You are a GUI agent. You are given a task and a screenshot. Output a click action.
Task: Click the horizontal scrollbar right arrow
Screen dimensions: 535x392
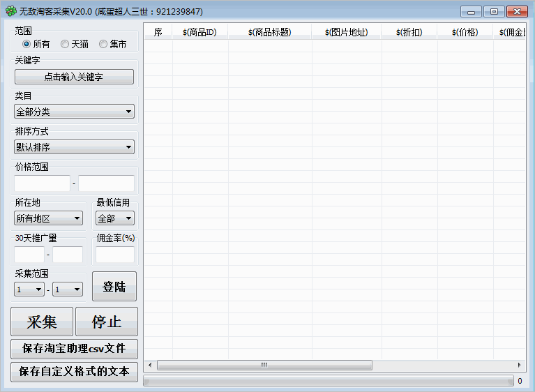[x=519, y=365]
